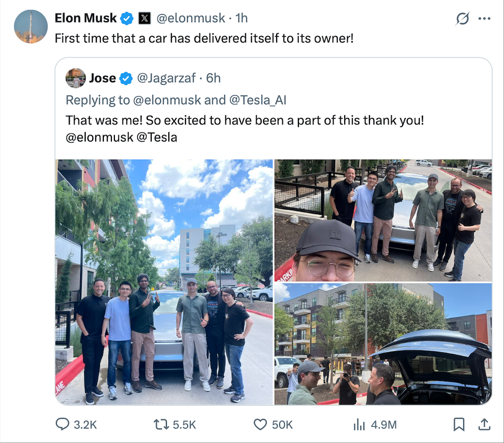The height and width of the screenshot is (443, 504).
Task: Open view analytics bar chart icon
Action: pyautogui.click(x=359, y=424)
